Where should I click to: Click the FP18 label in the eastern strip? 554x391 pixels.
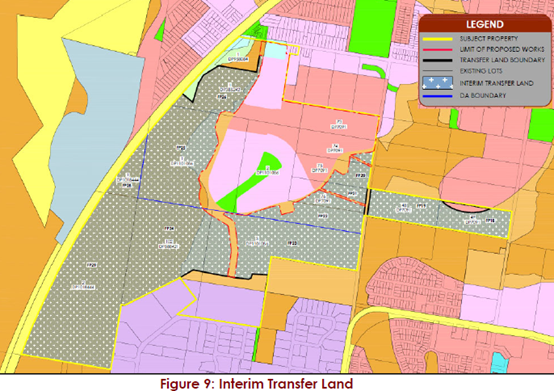(490, 220)
